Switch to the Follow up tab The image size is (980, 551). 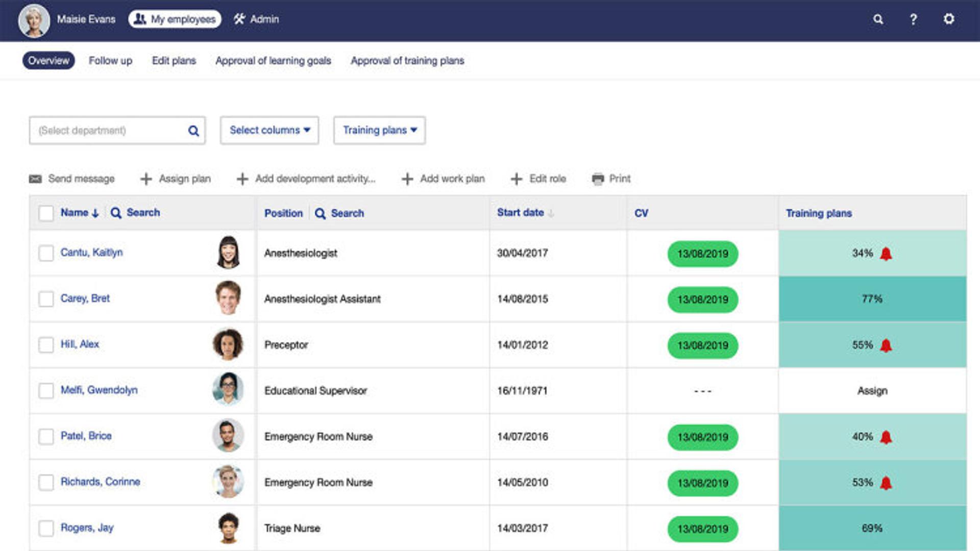click(x=110, y=61)
